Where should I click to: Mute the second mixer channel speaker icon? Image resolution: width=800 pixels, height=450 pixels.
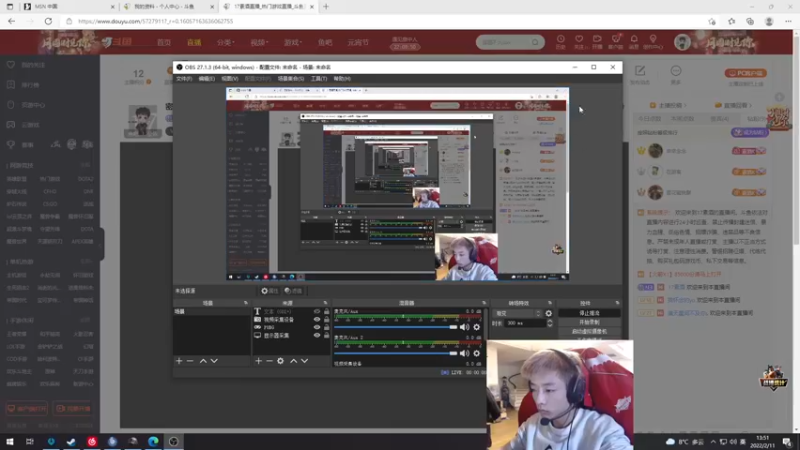464,353
